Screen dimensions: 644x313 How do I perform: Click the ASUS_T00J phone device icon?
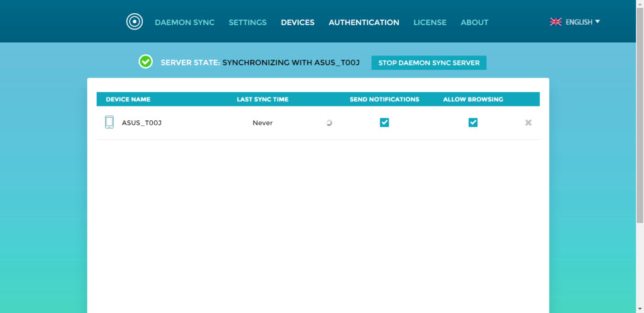109,122
